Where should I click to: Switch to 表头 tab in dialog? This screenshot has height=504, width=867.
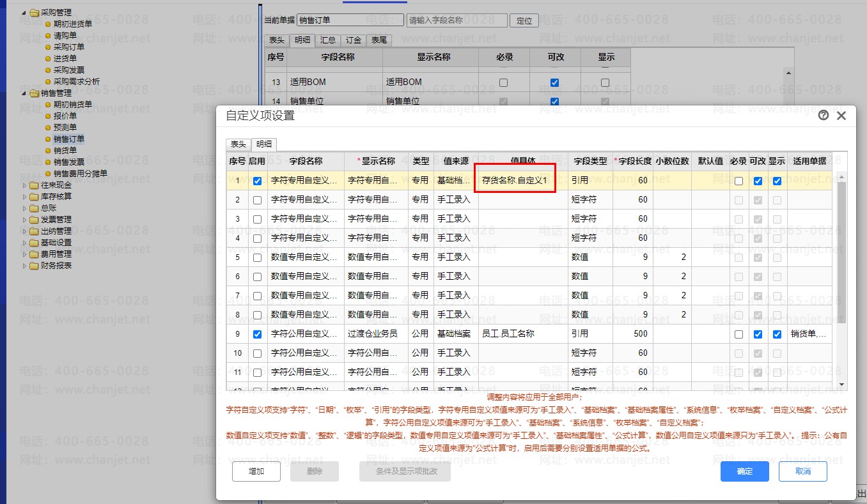click(238, 144)
